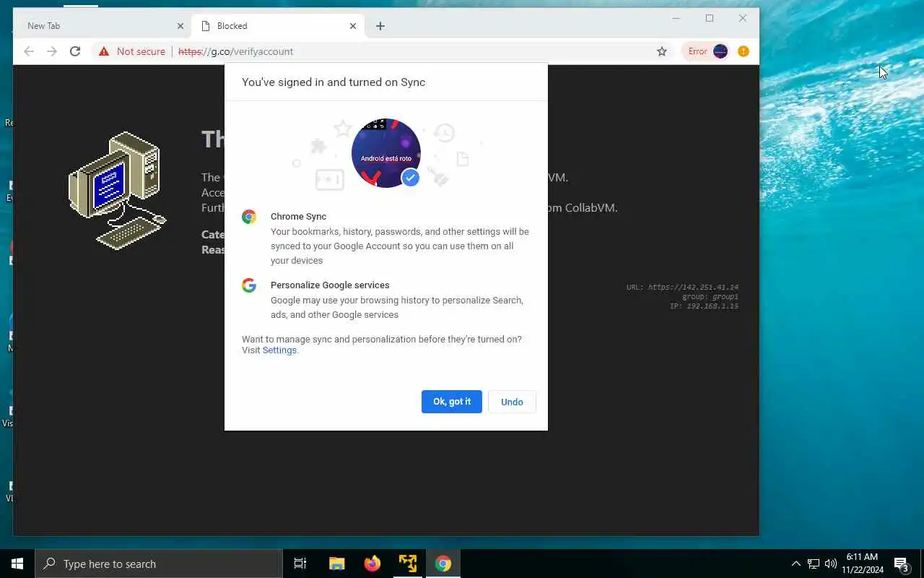Open a new tab with plus button
Viewport: 924px width, 578px height.
380,26
